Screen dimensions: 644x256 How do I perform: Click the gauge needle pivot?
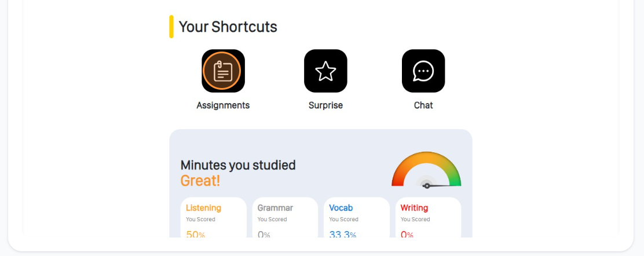427,186
